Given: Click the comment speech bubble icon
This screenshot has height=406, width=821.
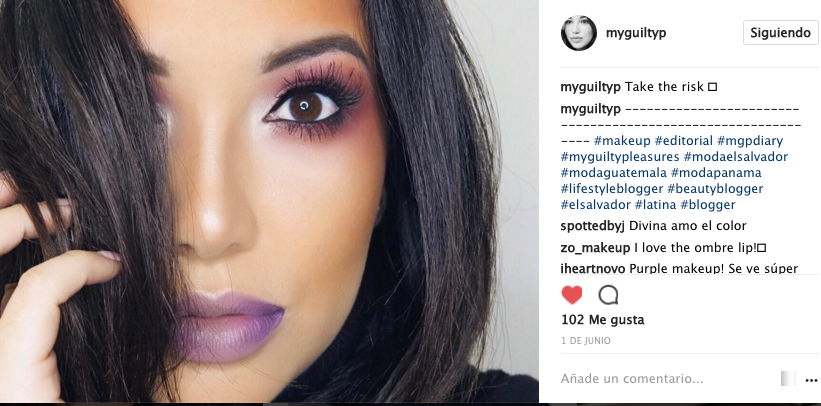Looking at the screenshot, I should (x=608, y=295).
